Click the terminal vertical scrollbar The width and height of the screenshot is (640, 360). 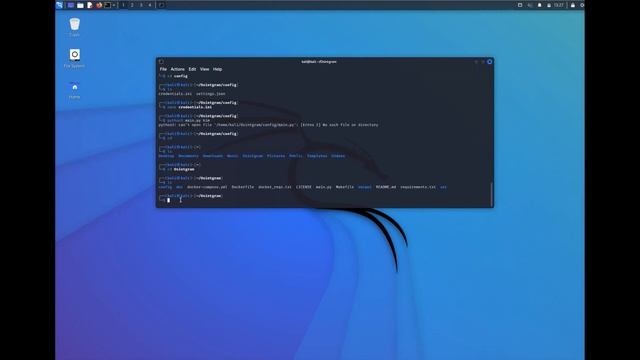click(x=491, y=194)
